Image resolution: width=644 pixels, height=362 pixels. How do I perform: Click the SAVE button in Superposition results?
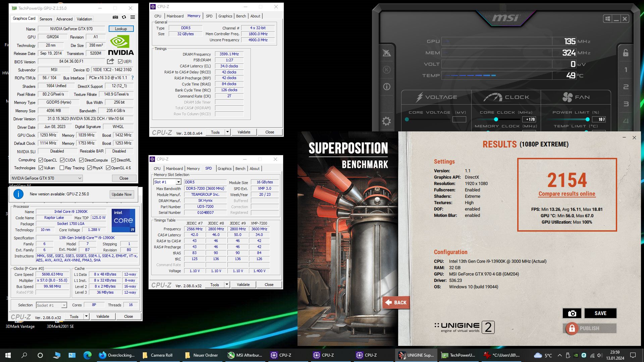(x=600, y=313)
